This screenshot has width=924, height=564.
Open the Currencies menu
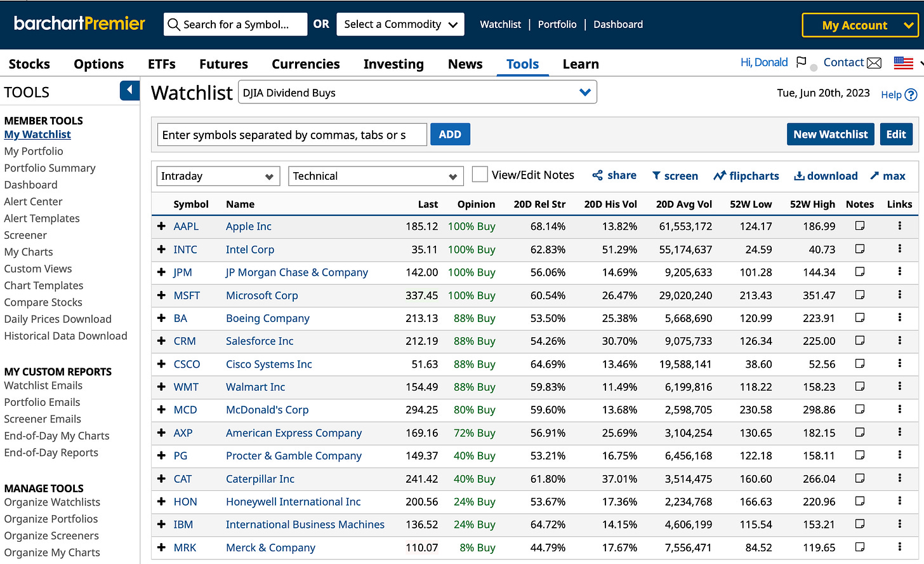coord(306,64)
